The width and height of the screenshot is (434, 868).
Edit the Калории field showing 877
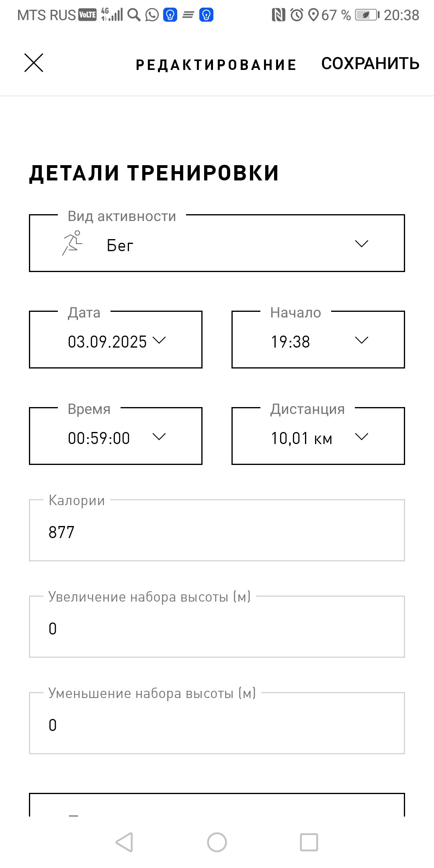pyautogui.click(x=217, y=530)
